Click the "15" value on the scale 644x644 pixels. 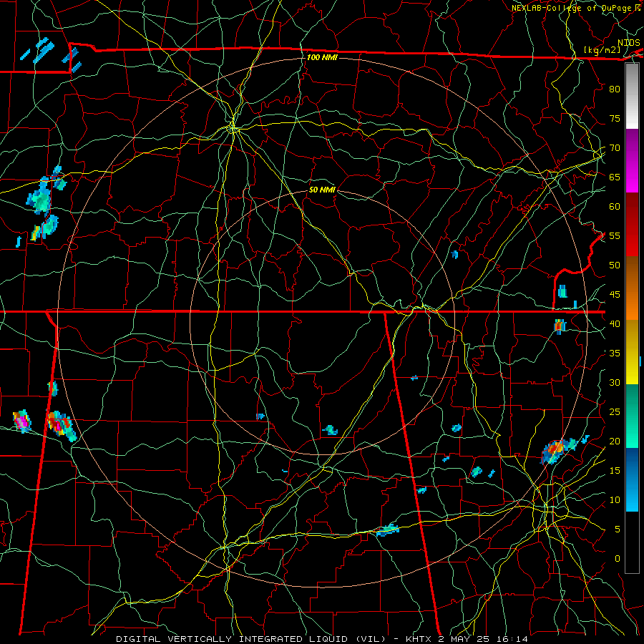615,471
